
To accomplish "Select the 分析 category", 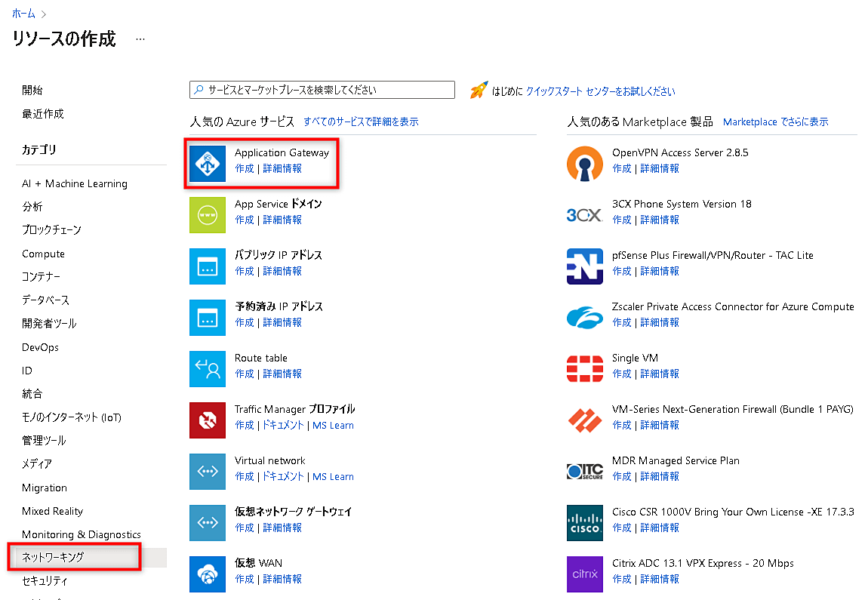I will [32, 207].
